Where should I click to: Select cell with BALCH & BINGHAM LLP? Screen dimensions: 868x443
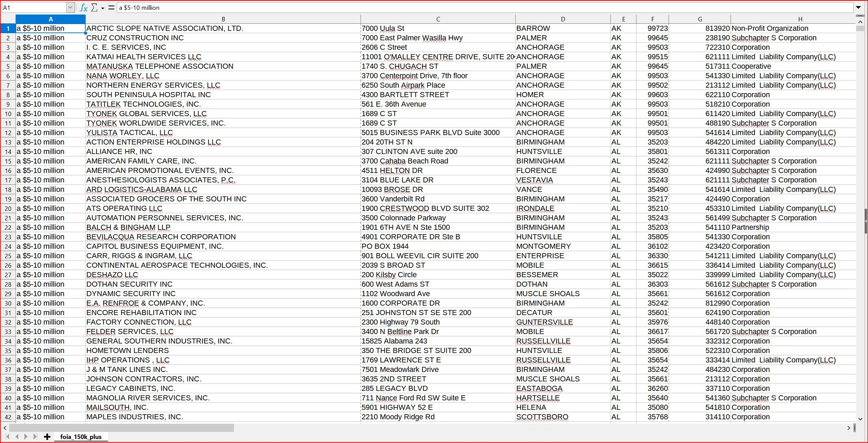point(128,227)
